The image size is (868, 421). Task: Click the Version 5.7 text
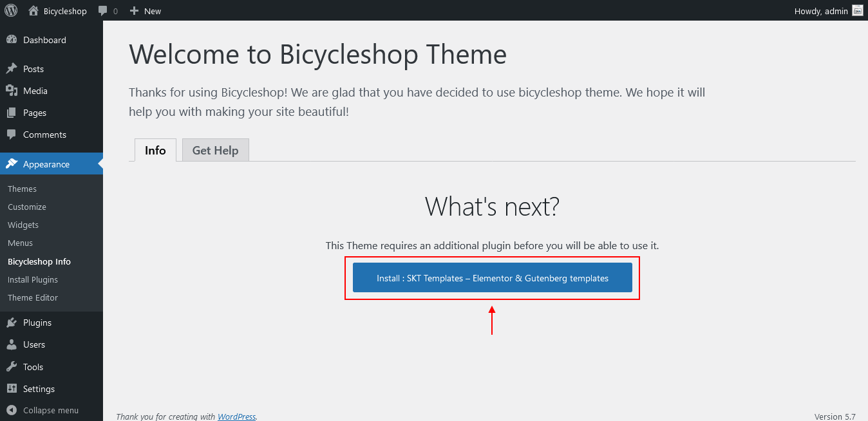(835, 416)
